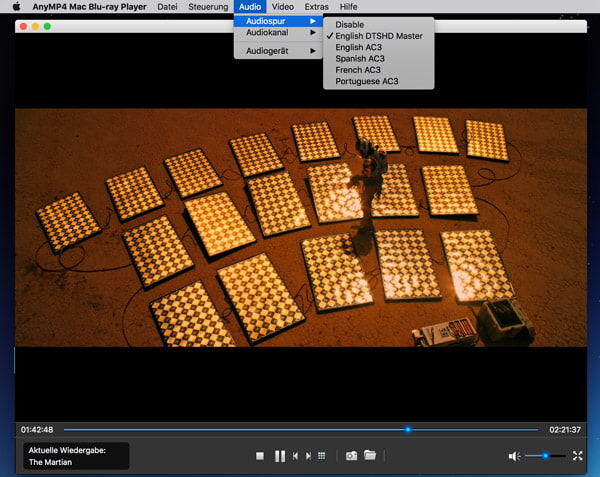Mute audio via speaker icon
This screenshot has height=477, width=600.
click(x=514, y=456)
